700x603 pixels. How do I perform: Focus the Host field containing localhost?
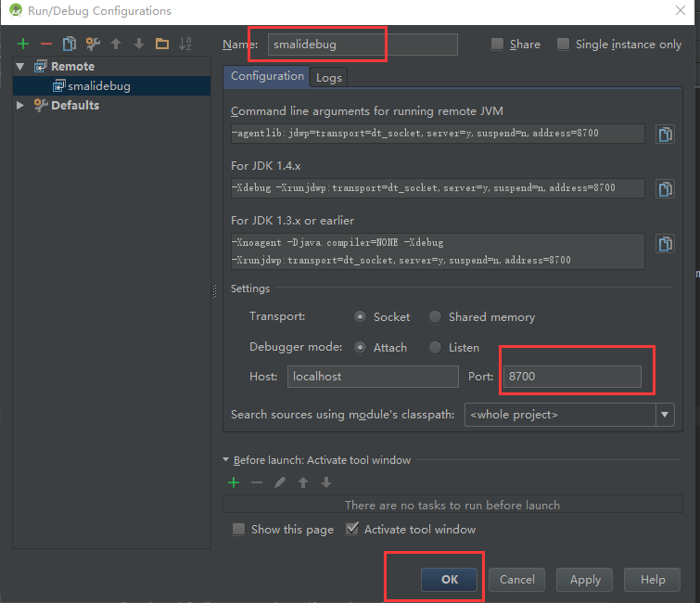click(x=373, y=377)
